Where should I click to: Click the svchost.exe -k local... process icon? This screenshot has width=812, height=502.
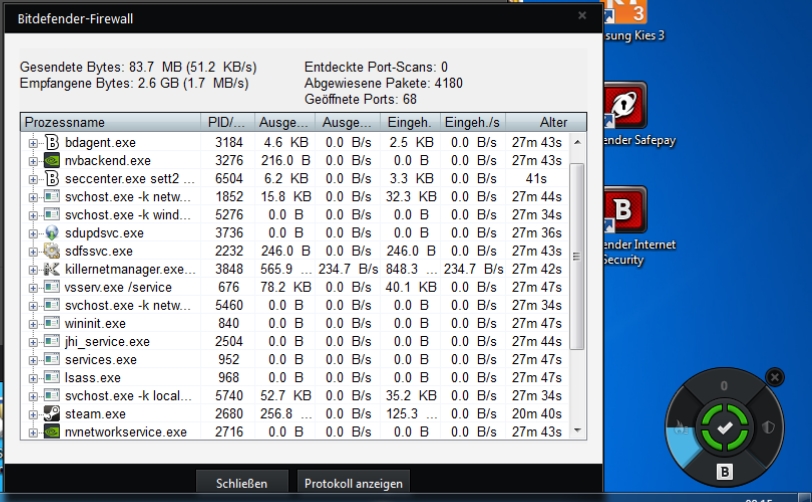[x=52, y=395]
